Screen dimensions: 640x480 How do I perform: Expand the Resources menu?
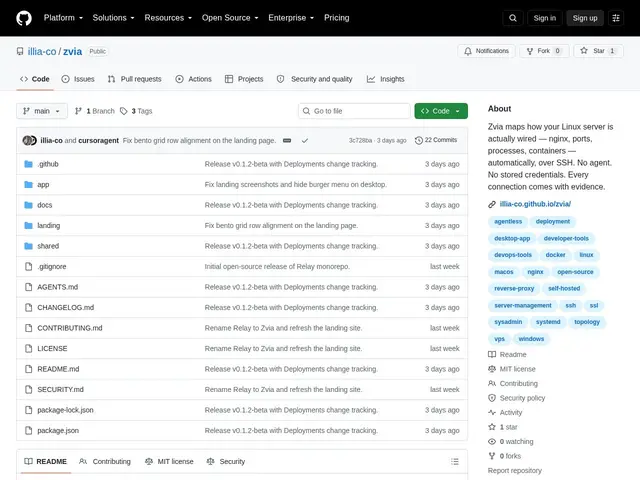pyautogui.click(x=168, y=18)
